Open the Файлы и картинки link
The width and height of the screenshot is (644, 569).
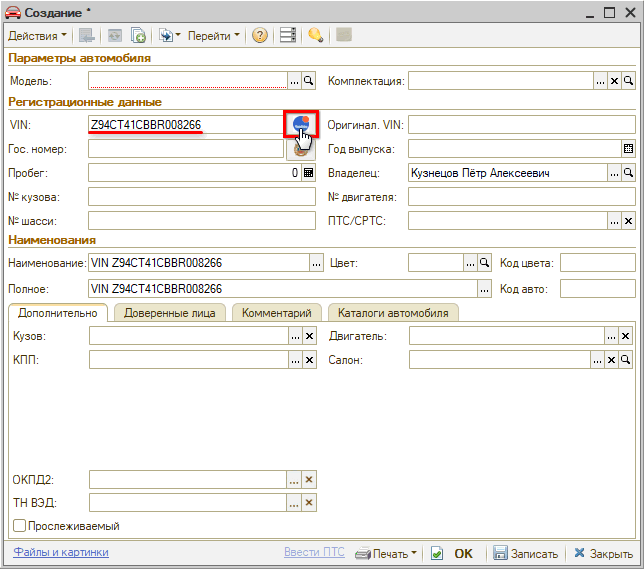coord(61,552)
